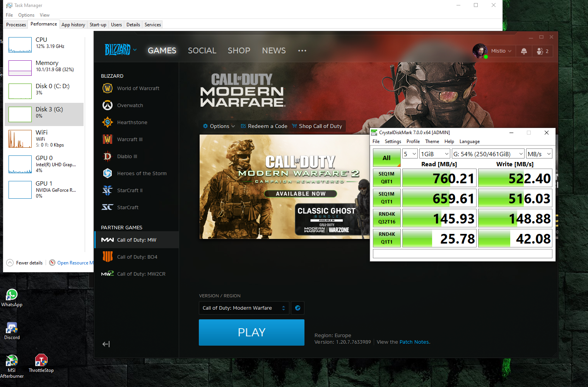
Task: Open the NEWS section
Action: click(274, 51)
